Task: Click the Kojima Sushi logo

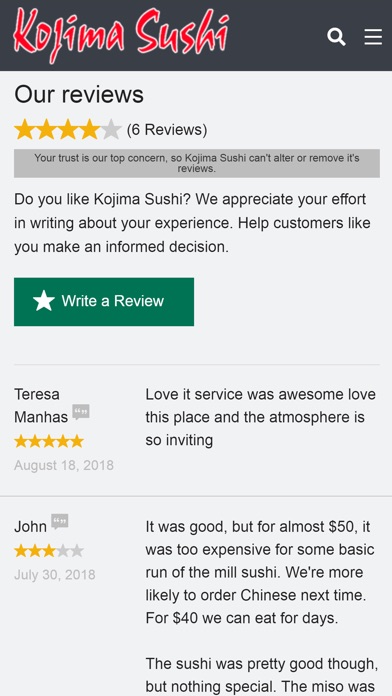Action: point(121,34)
